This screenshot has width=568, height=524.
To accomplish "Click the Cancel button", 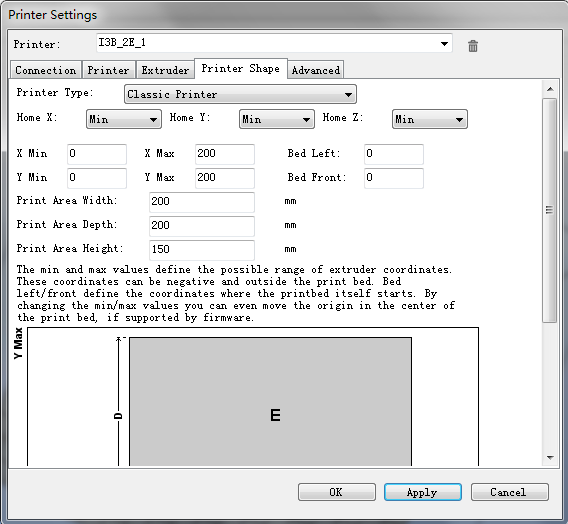I will click(x=510, y=492).
